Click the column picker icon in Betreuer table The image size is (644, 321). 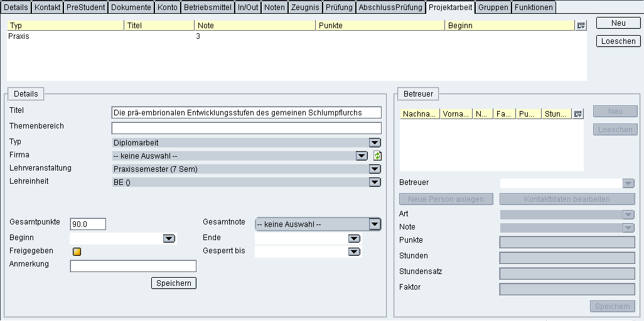pyautogui.click(x=578, y=113)
